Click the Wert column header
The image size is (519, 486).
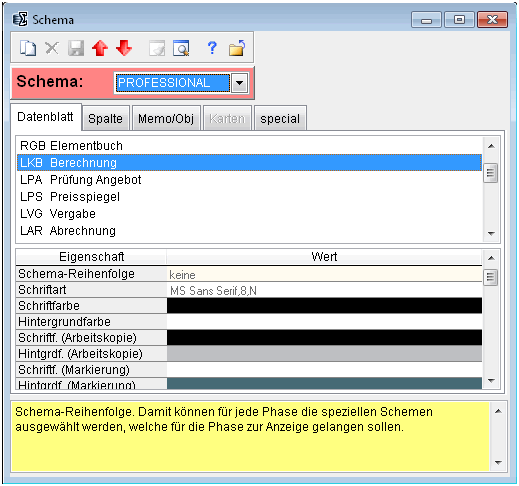324,257
